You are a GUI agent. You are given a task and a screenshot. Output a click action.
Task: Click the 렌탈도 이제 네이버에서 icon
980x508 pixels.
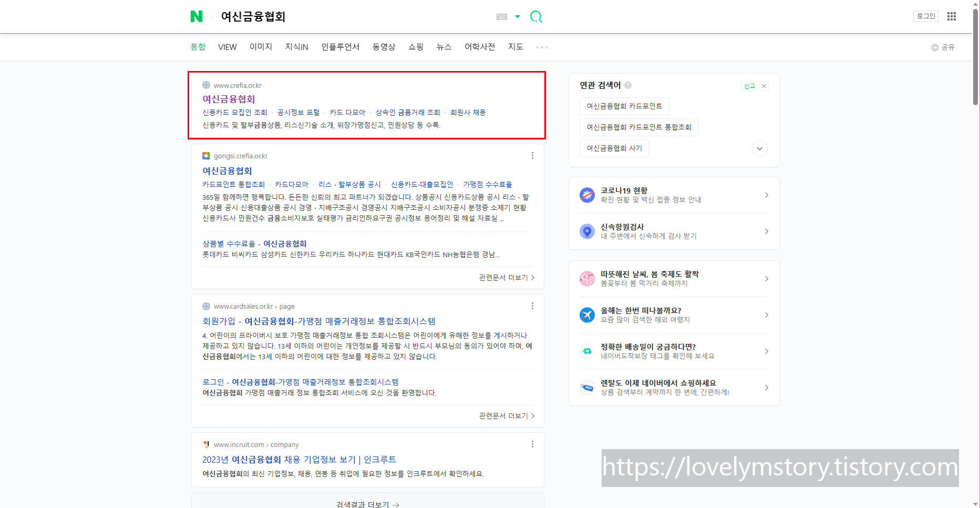(587, 388)
